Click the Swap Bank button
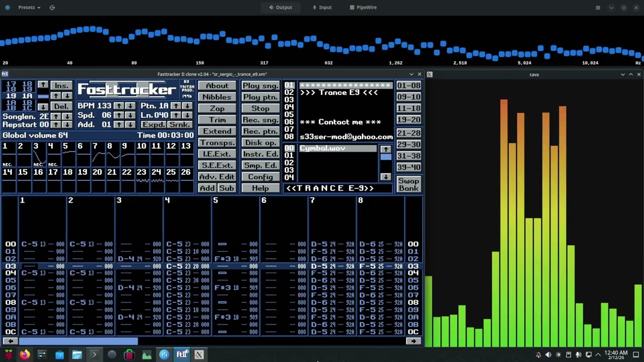This screenshot has width=644, height=362. pos(409,185)
